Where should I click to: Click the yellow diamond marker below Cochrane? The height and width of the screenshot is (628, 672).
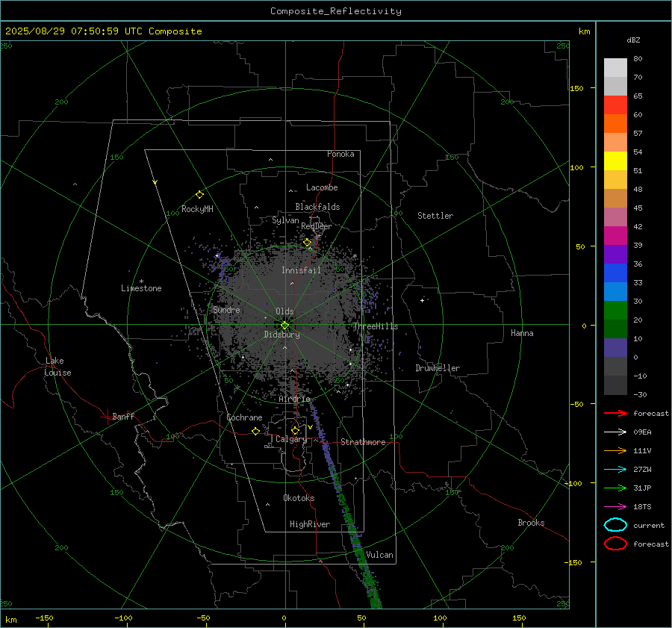pos(255,431)
